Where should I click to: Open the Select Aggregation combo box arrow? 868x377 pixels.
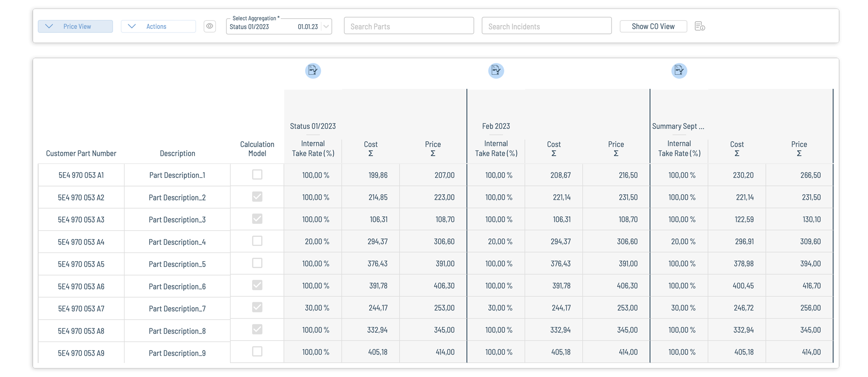[326, 26]
